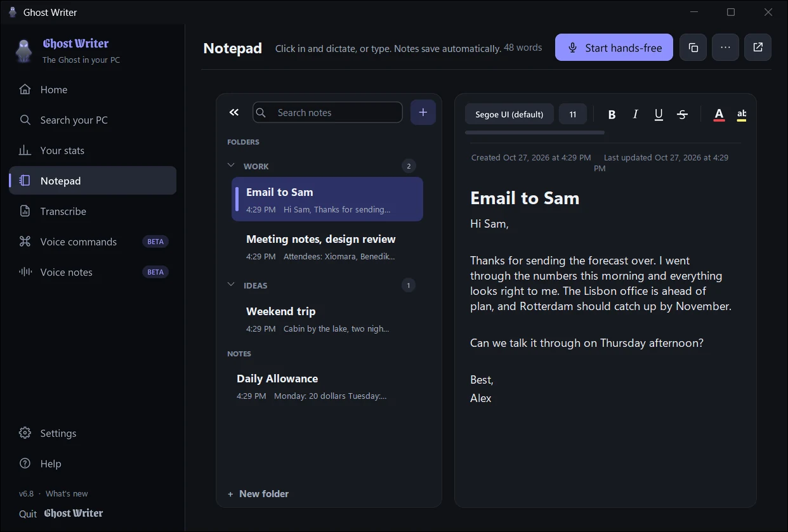Click the IDEAS folder count badge 1
This screenshot has height=532, width=788.
pos(409,285)
